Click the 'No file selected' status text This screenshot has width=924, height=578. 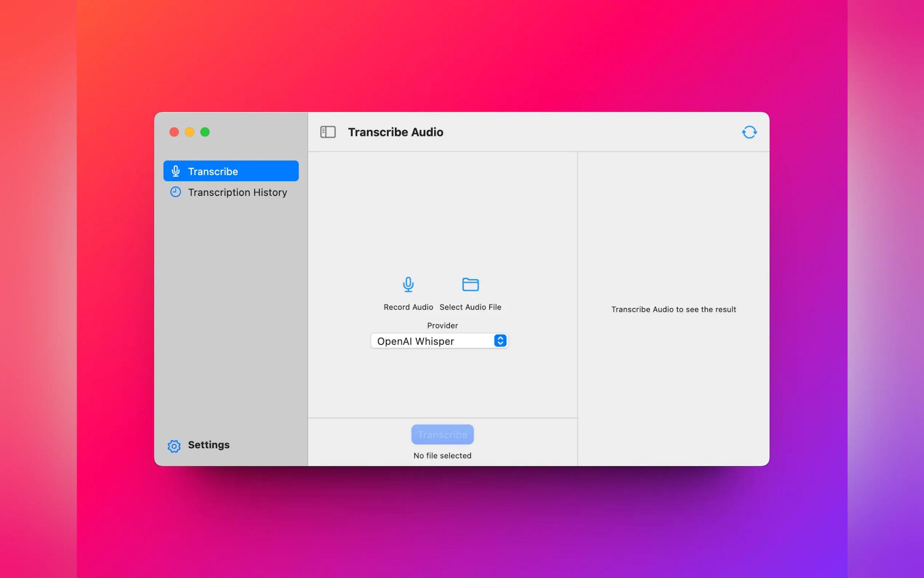pos(442,456)
